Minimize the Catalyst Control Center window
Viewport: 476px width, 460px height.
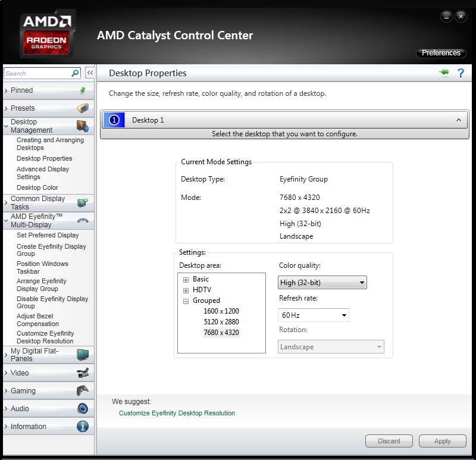pyautogui.click(x=446, y=17)
